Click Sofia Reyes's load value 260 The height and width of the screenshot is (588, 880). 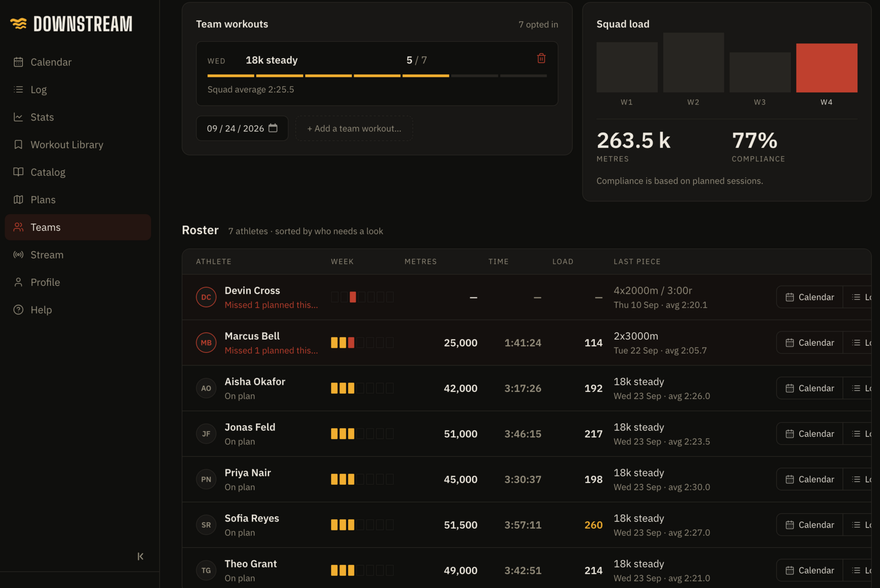(x=593, y=525)
